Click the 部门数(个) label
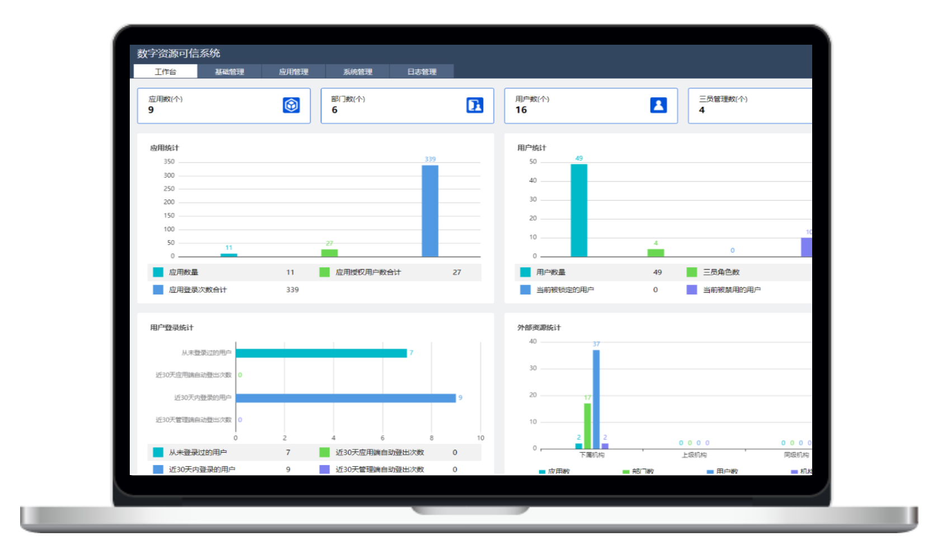Screen dimensions: 933x560 pos(348,99)
